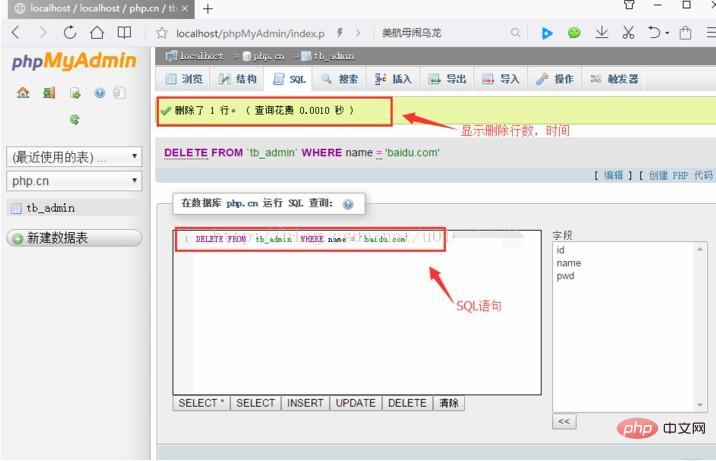This screenshot has width=716, height=461.
Task: Switch to the SQL tab
Action: 289,79
